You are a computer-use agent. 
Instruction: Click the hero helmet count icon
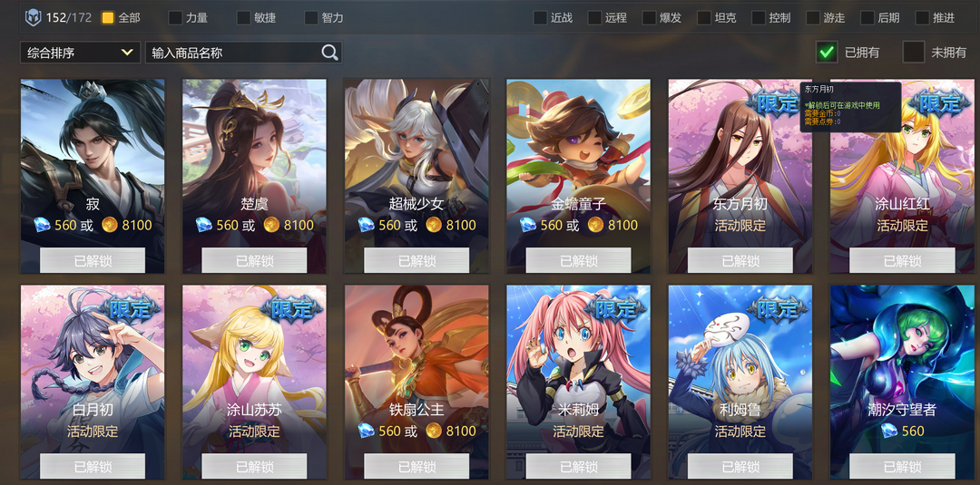(34, 17)
